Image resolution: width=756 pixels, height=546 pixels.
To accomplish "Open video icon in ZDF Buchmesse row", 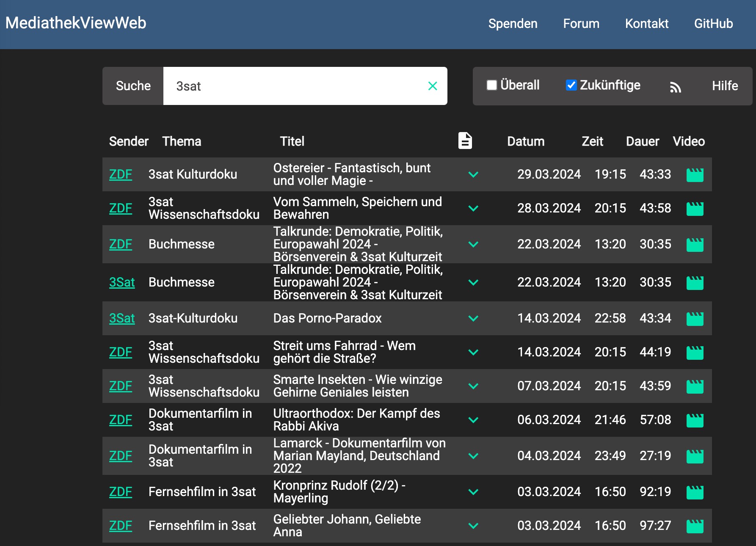I will coord(695,245).
